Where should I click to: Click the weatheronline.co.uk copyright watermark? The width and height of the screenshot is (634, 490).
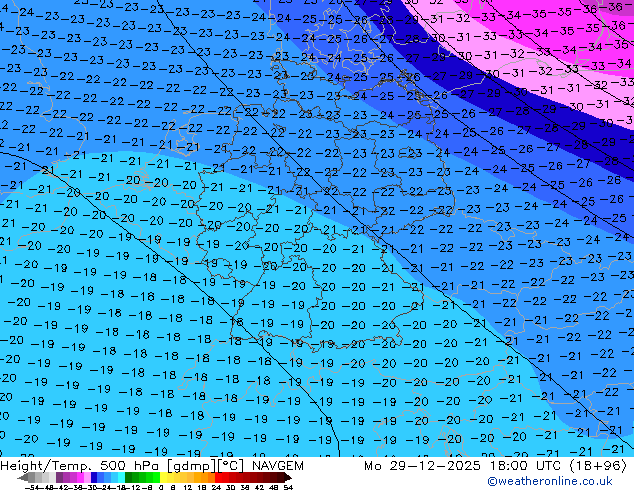(x=551, y=482)
